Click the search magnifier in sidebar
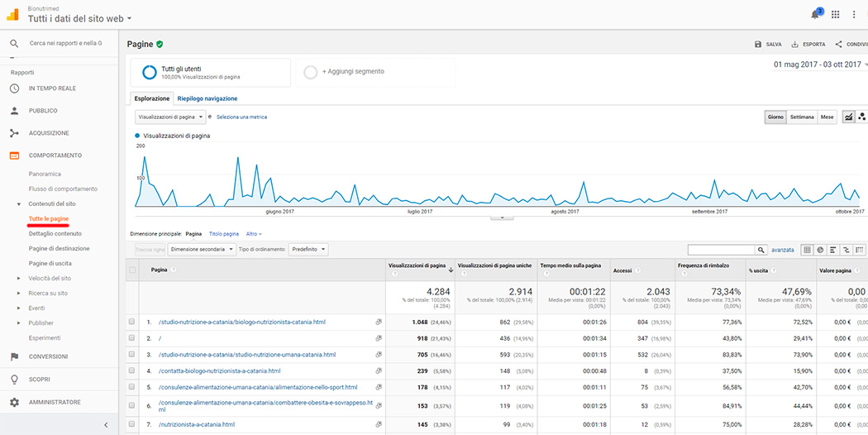The image size is (868, 435). pos(14,43)
